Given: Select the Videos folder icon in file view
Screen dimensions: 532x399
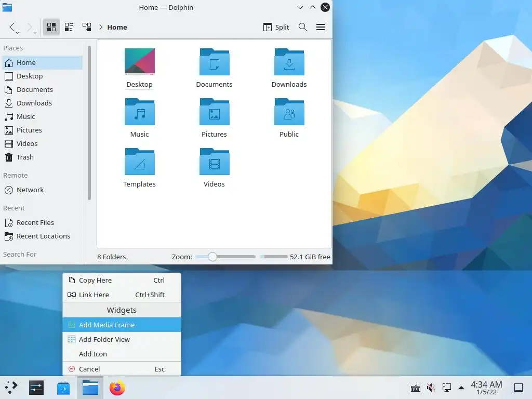Looking at the screenshot, I should (x=215, y=161).
